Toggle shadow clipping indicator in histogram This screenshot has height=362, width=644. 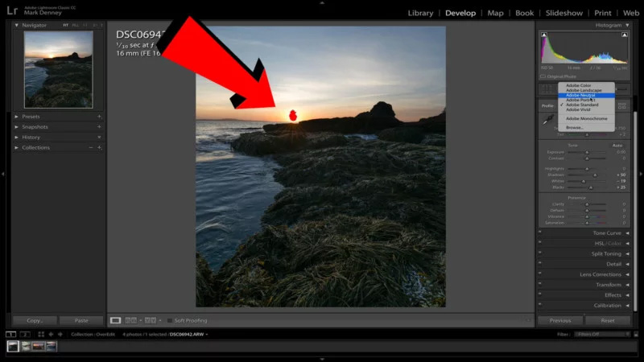coord(543,35)
